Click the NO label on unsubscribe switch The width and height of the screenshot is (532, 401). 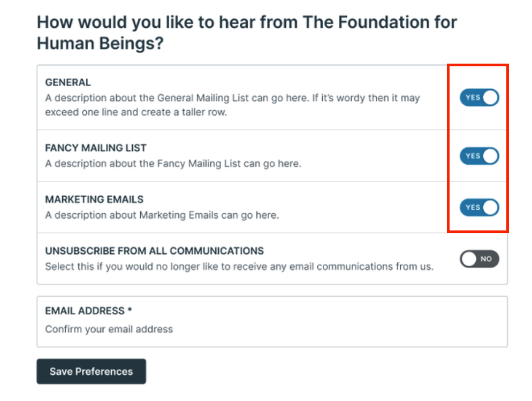pyautogui.click(x=486, y=259)
